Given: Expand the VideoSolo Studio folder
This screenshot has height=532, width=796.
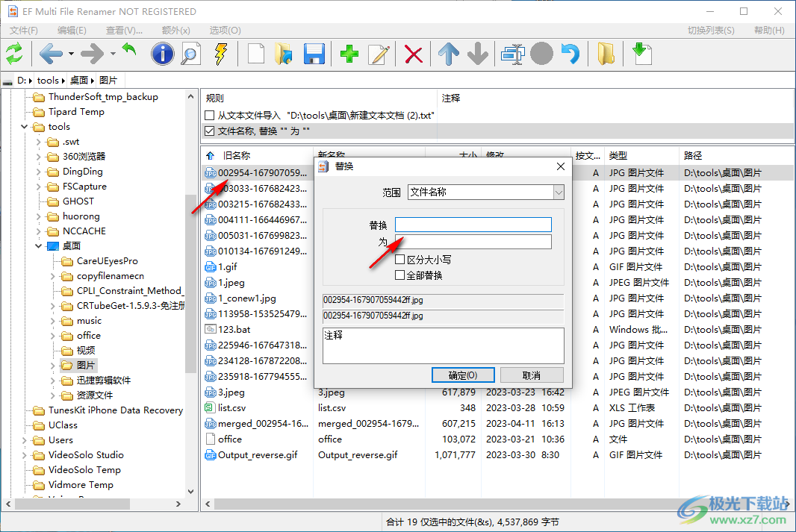Looking at the screenshot, I should click(x=24, y=455).
